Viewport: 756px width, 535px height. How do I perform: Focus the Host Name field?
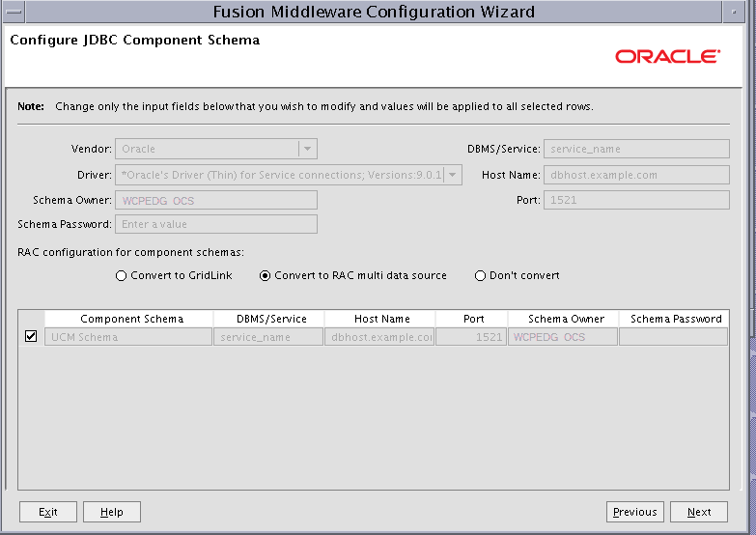[636, 175]
